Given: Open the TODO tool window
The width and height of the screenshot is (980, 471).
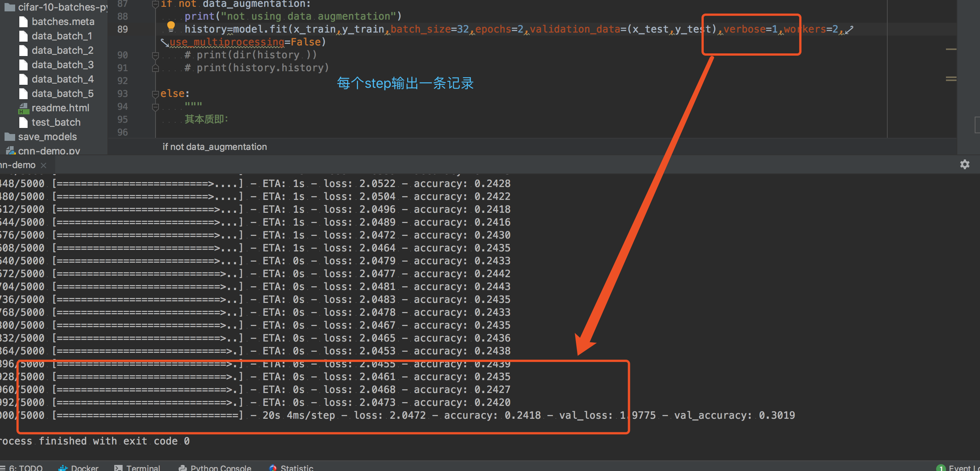Looking at the screenshot, I should (x=25, y=468).
